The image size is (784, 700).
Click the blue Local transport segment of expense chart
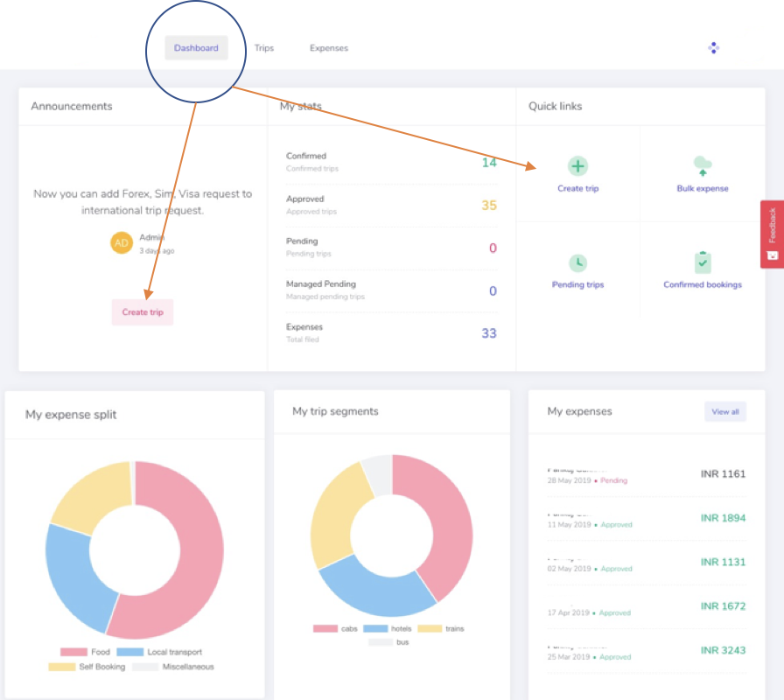click(73, 575)
